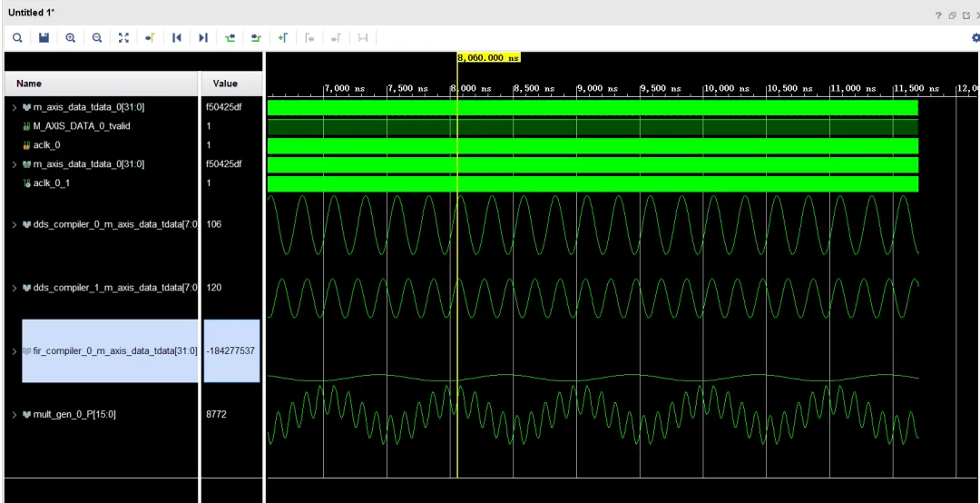Viewport: 980px width, 503px height.
Task: Click the Zoom Fit icon
Action: coord(123,37)
